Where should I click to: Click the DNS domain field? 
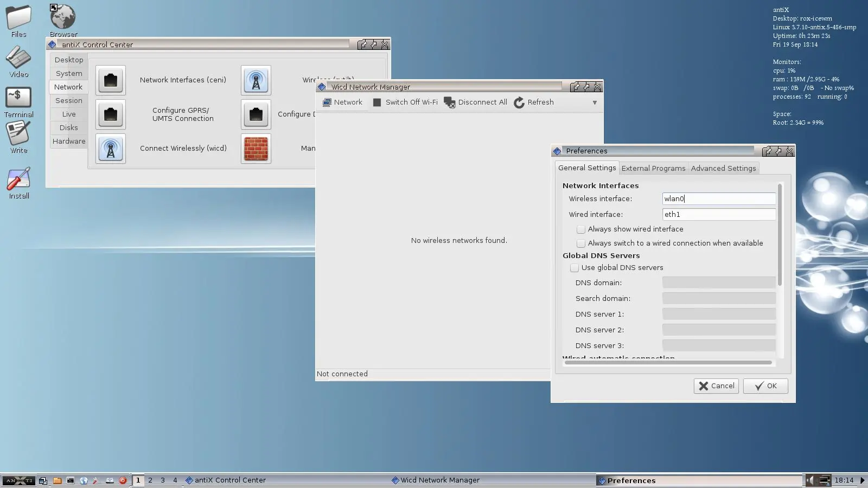click(719, 283)
